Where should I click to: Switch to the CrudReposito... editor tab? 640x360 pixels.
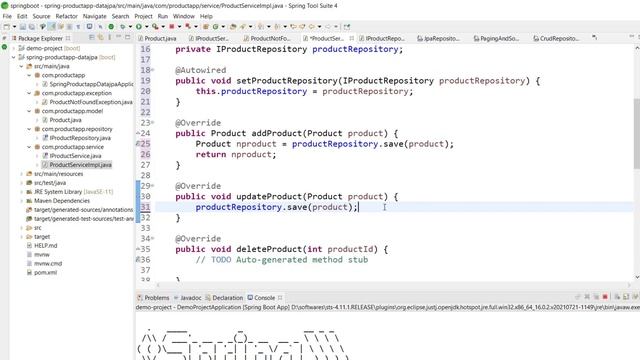pos(556,38)
